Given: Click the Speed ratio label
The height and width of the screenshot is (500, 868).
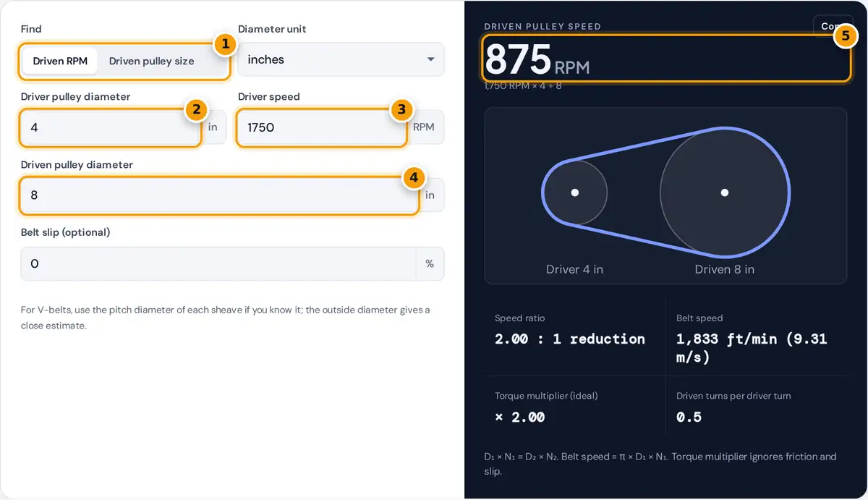Looking at the screenshot, I should (x=519, y=318).
